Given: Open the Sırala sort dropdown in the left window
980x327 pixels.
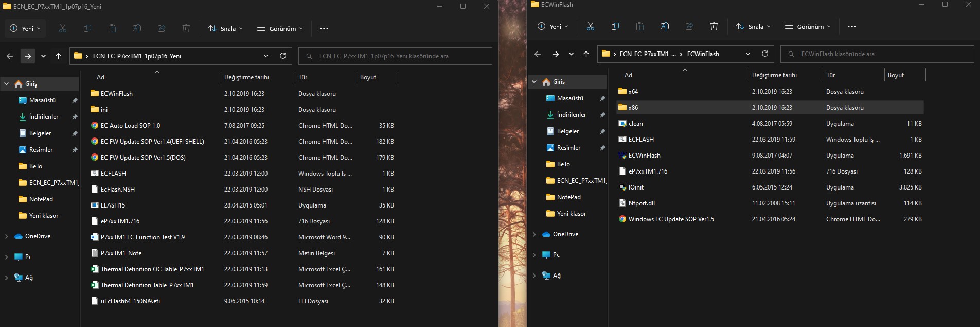Looking at the screenshot, I should (225, 29).
